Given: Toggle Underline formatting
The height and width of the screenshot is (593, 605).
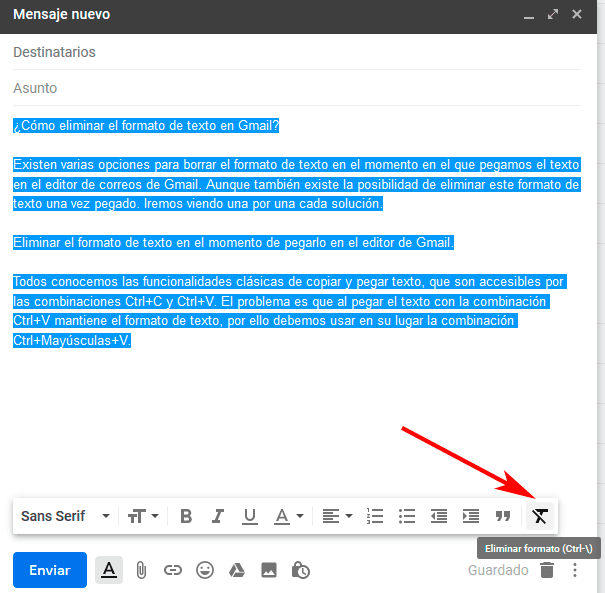Looking at the screenshot, I should point(250,516).
